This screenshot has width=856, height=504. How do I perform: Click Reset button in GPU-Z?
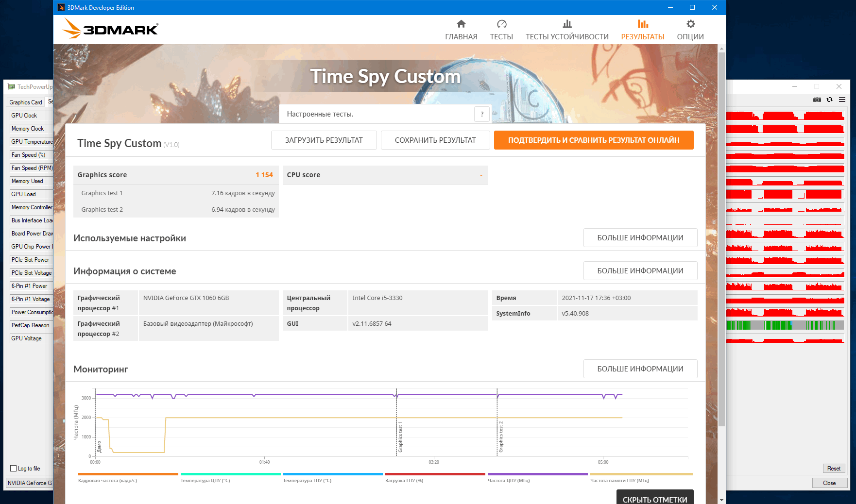click(834, 469)
